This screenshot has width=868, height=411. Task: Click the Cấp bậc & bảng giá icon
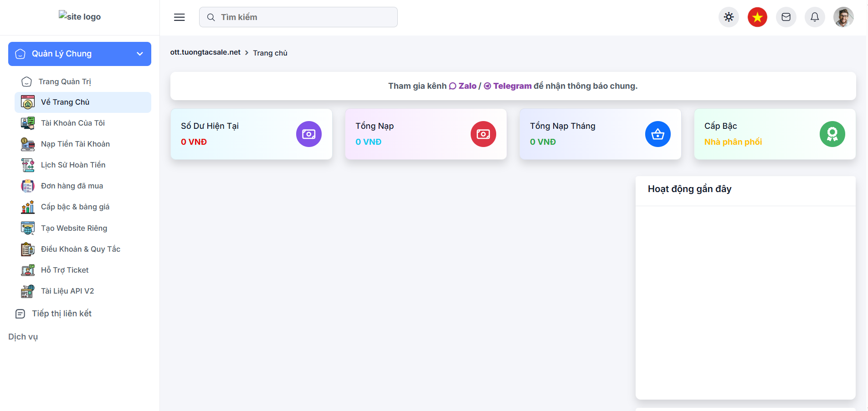(28, 207)
